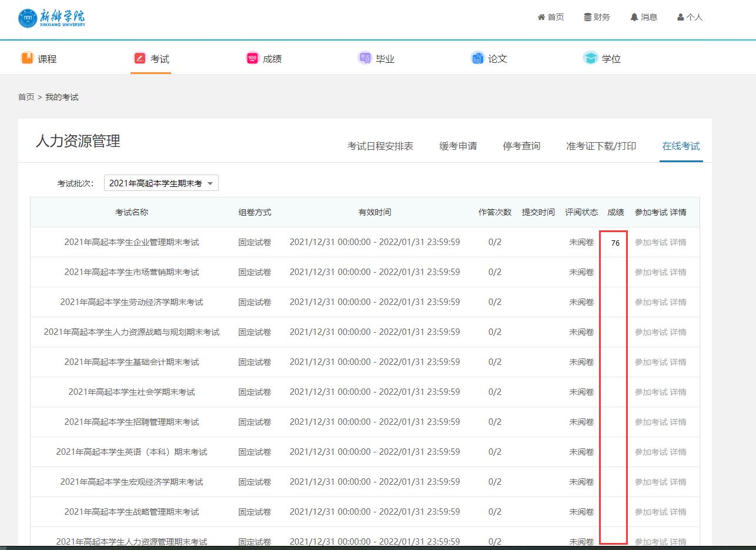Click the Xinxiang University logo

[x=52, y=18]
